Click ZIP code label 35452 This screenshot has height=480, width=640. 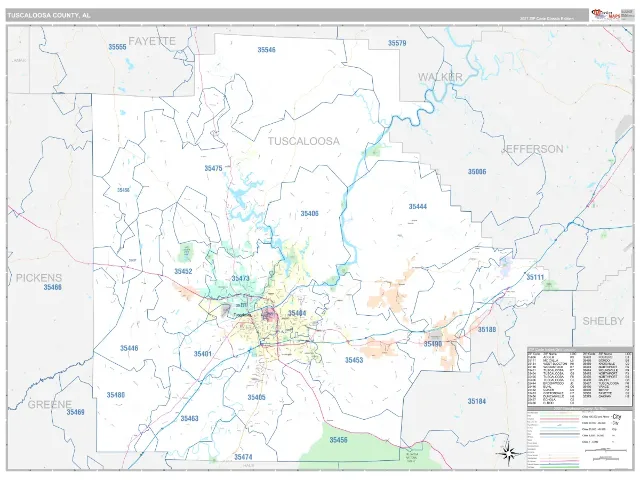pos(183,271)
